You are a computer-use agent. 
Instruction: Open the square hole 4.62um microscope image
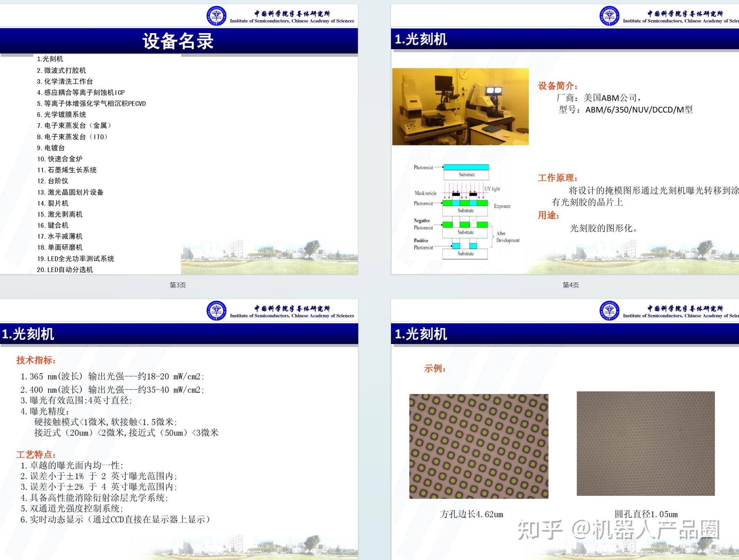[479, 446]
